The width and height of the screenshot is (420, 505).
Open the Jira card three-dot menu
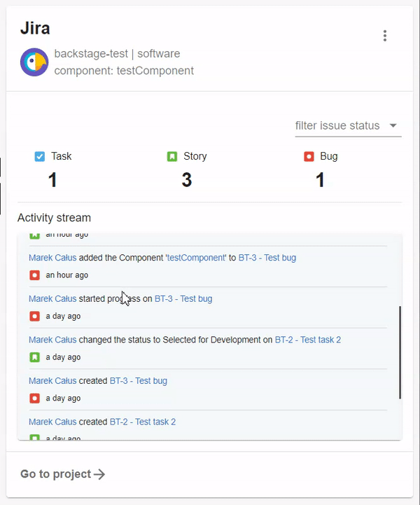click(x=384, y=36)
